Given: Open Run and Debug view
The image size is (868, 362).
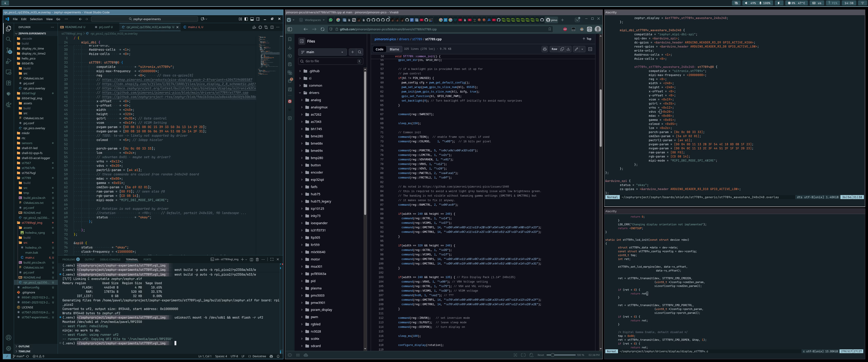Looking at the screenshot, I should [8, 61].
